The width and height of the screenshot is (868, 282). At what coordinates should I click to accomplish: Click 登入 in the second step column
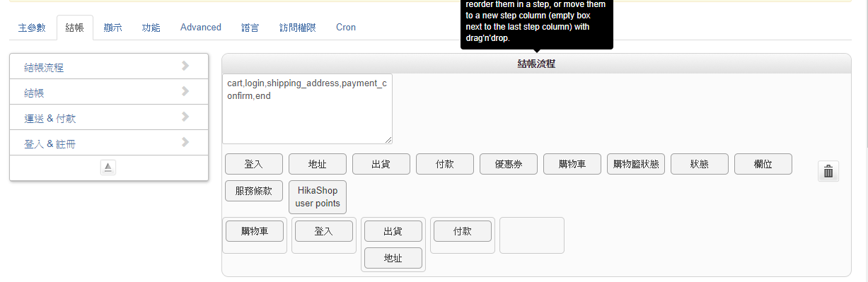point(324,231)
